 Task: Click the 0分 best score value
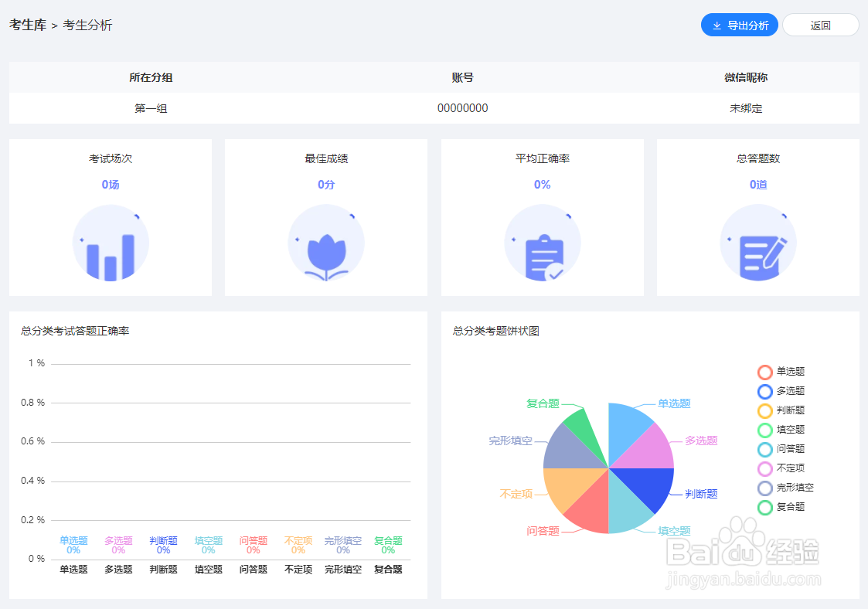point(326,185)
